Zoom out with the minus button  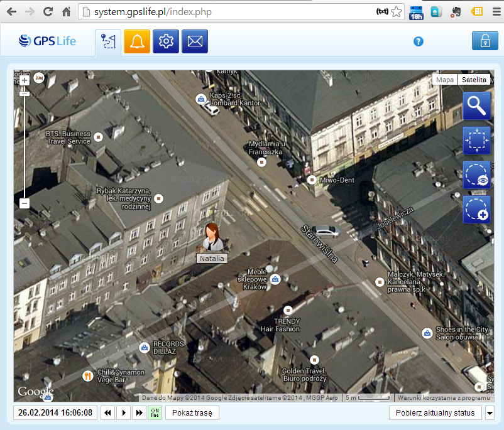coord(25,203)
